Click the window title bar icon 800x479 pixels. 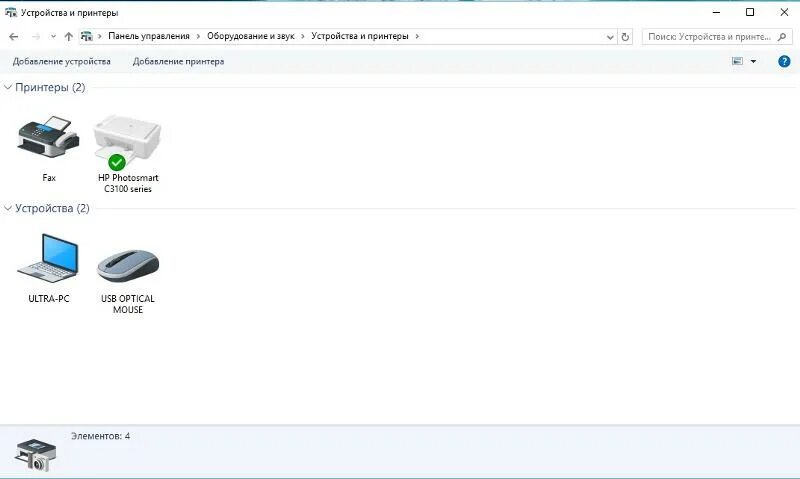[10, 12]
